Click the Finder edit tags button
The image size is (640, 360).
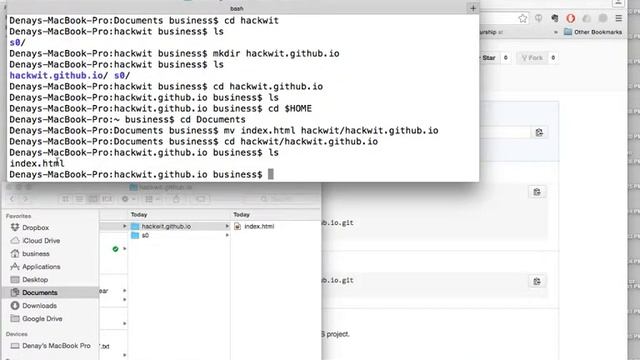[x=201, y=199]
